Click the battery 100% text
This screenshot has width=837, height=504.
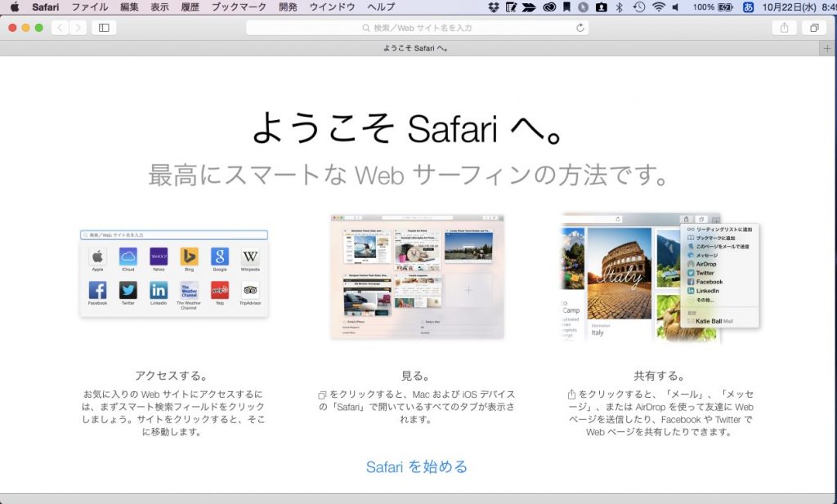pos(703,7)
